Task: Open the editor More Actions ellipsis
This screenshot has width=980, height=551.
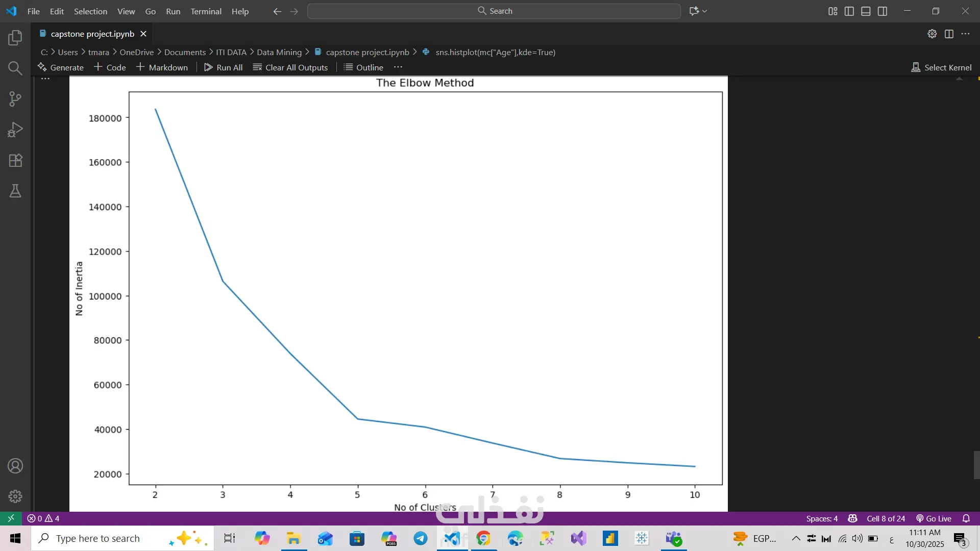Action: pos(965,34)
